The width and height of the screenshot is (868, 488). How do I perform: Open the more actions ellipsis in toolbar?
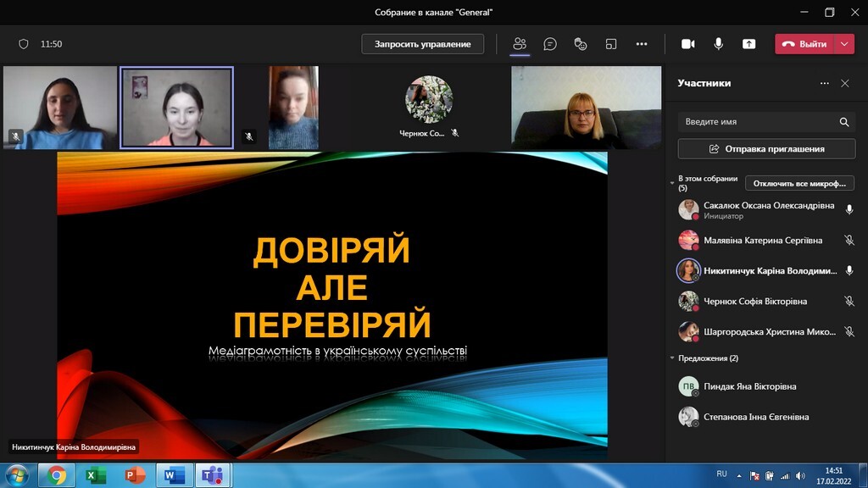[642, 44]
